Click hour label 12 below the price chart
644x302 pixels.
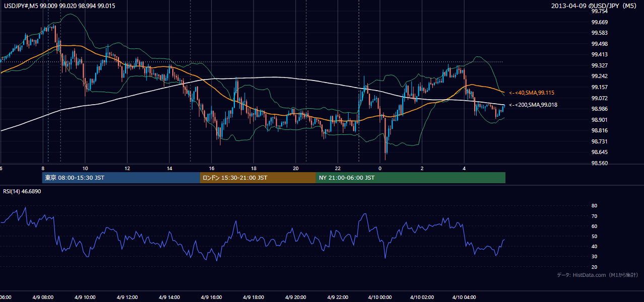coord(127,168)
